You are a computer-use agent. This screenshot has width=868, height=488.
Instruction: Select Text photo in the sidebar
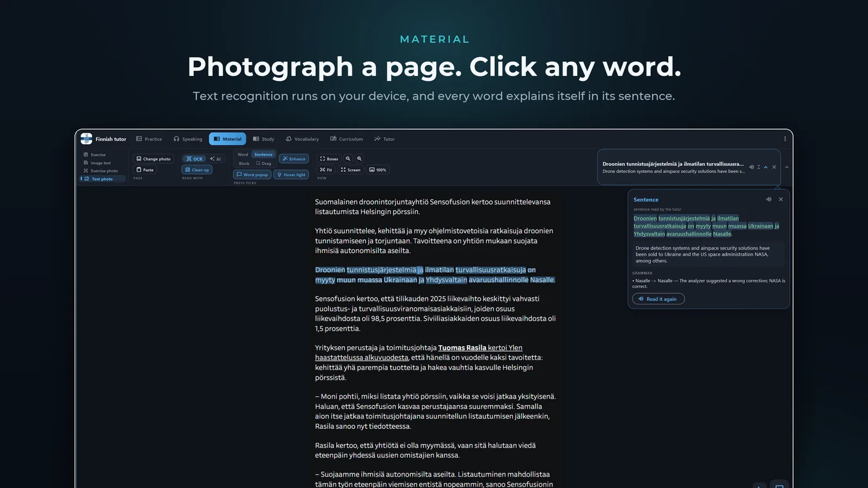coord(103,179)
